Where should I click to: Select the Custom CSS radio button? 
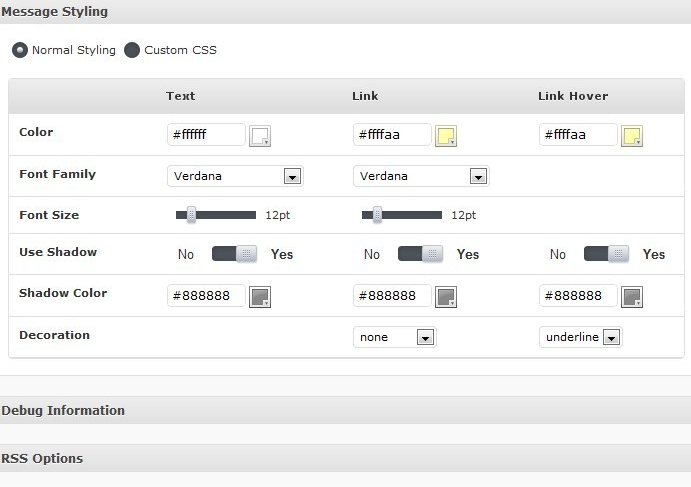(132, 50)
